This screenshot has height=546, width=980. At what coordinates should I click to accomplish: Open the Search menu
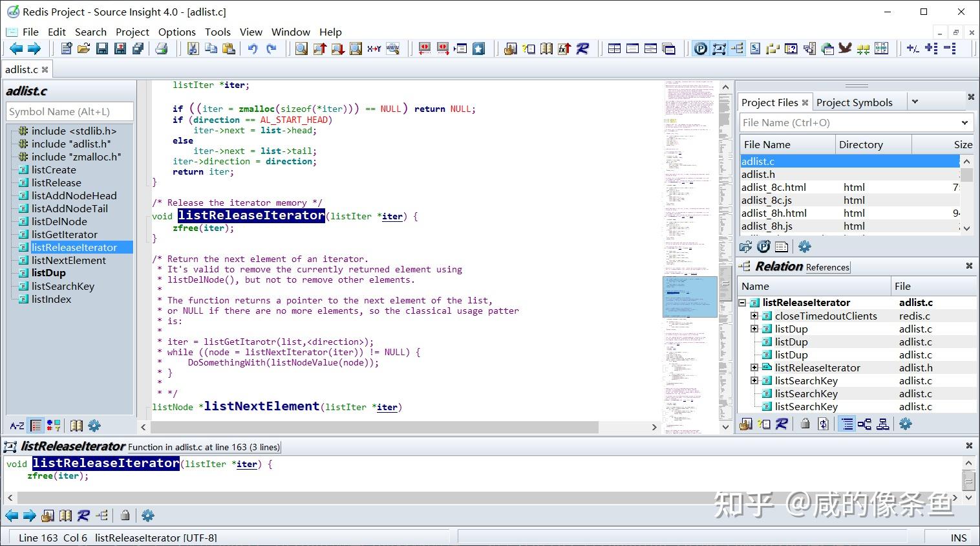91,32
